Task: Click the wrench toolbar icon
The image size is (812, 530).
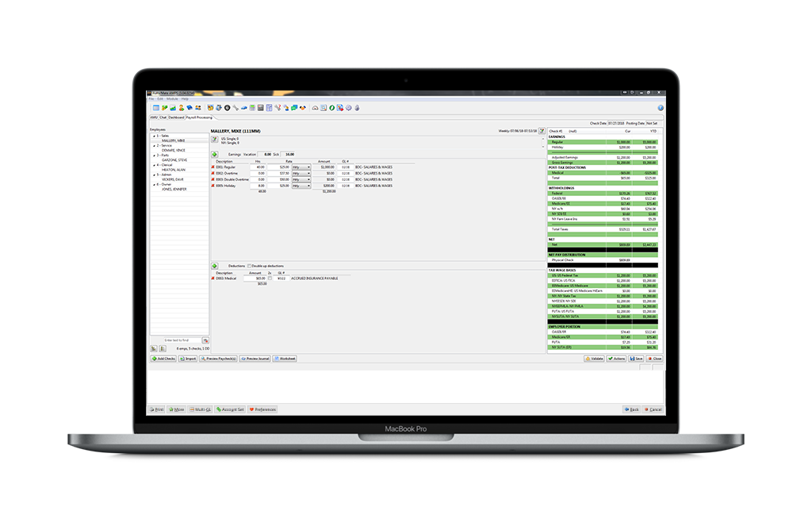Action: point(236,108)
